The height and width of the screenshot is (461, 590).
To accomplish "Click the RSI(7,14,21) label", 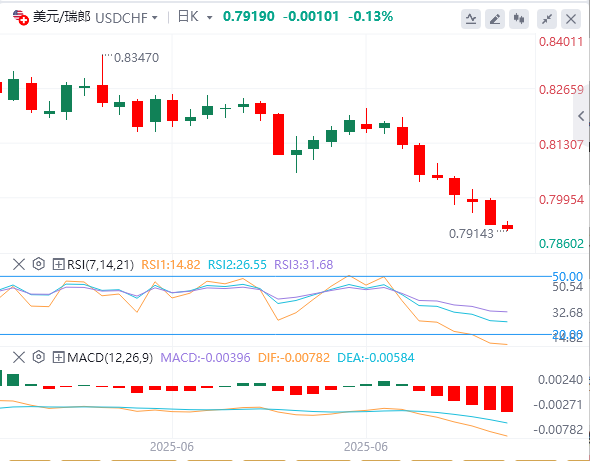I will [100, 265].
